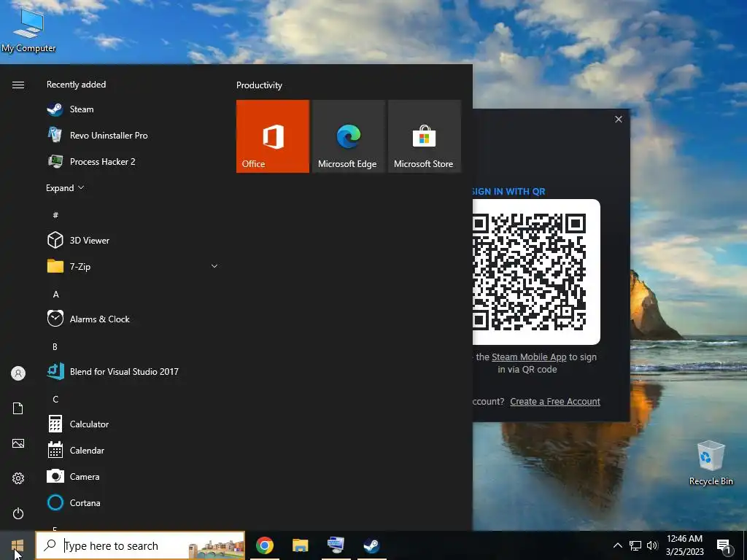Image resolution: width=747 pixels, height=560 pixels.
Task: Open the 7-Zip folder entry
Action: point(133,266)
